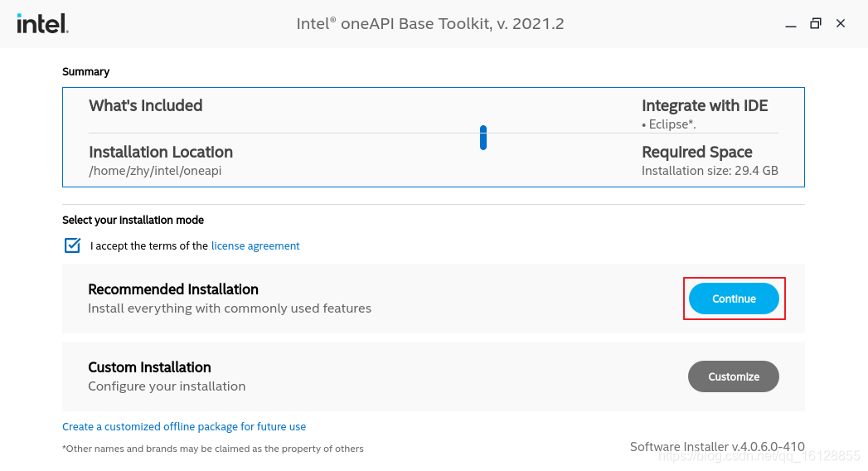This screenshot has height=471, width=868.
Task: Click Software Installer version text
Action: [x=717, y=447]
